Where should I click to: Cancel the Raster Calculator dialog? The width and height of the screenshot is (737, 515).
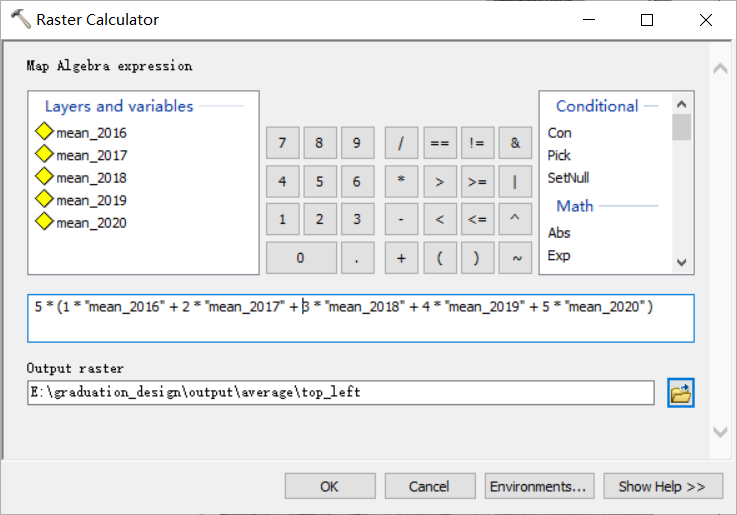(x=430, y=486)
